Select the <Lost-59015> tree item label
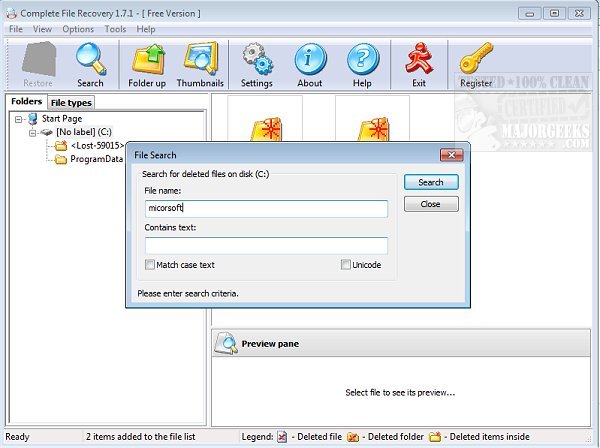Screen dimensions: 600x448 coord(98,145)
